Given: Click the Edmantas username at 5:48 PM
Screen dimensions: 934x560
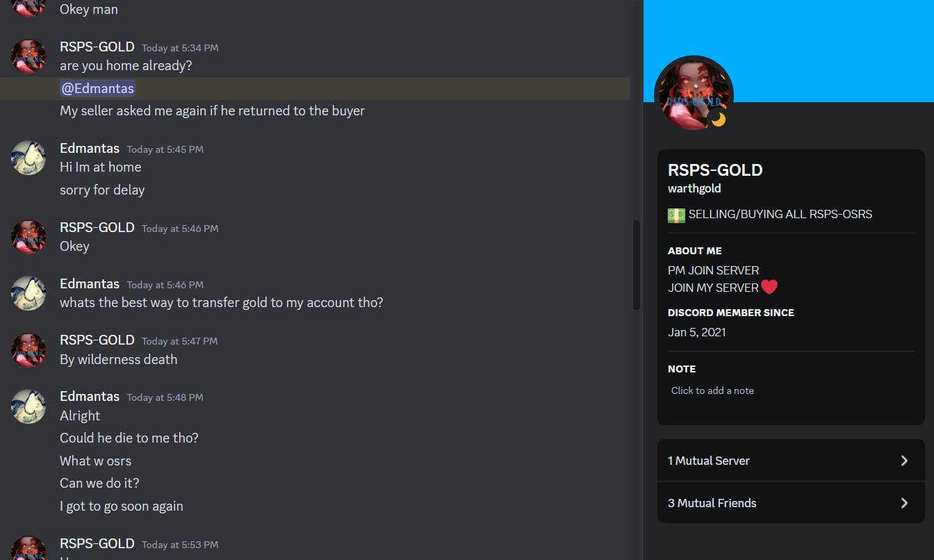Looking at the screenshot, I should click(x=90, y=396).
